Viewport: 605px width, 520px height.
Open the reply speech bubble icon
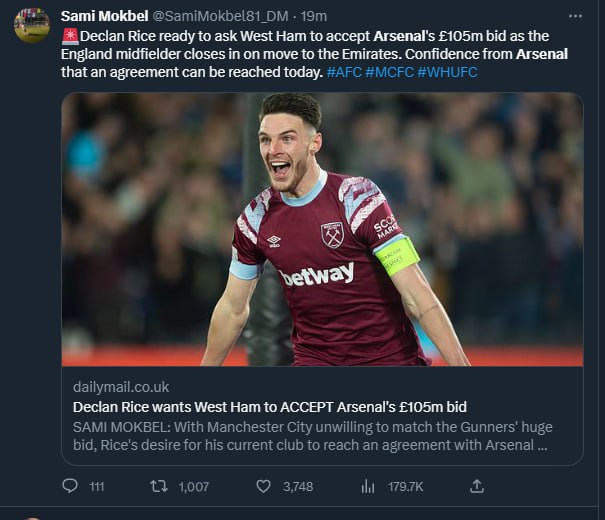(70, 486)
